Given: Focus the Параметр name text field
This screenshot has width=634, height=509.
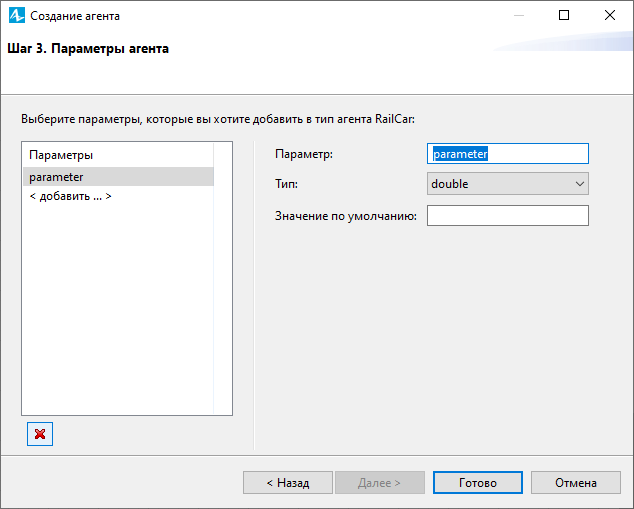Looking at the screenshot, I should (508, 154).
